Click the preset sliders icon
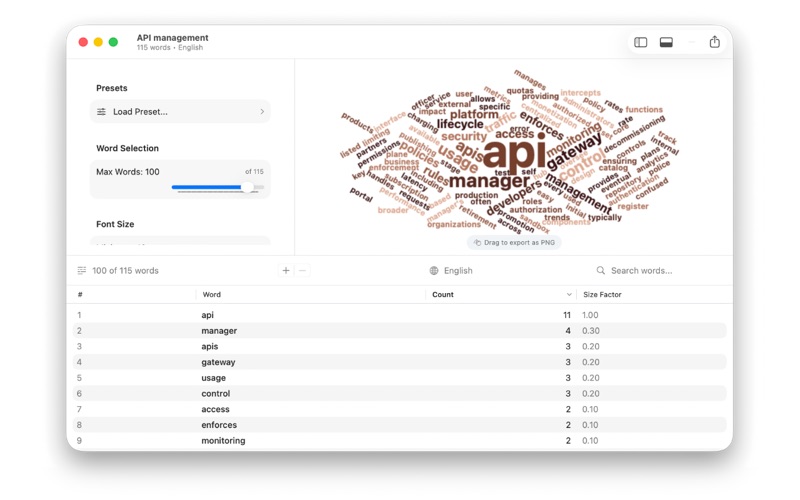 tap(102, 112)
